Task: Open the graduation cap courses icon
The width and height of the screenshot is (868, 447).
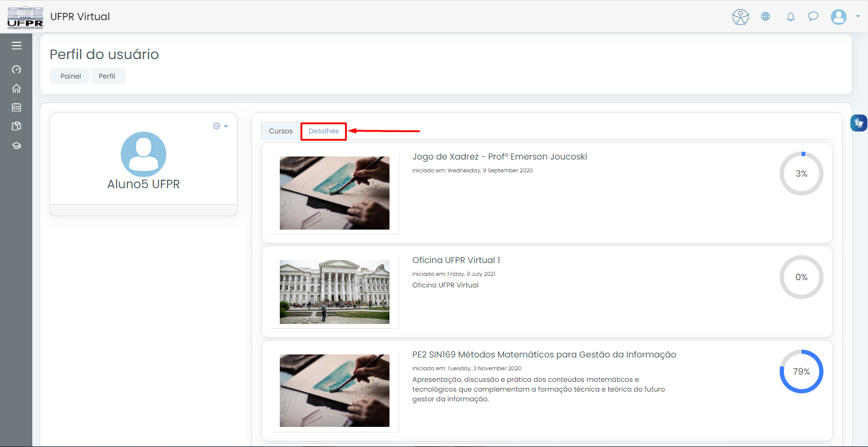Action: pos(16,146)
